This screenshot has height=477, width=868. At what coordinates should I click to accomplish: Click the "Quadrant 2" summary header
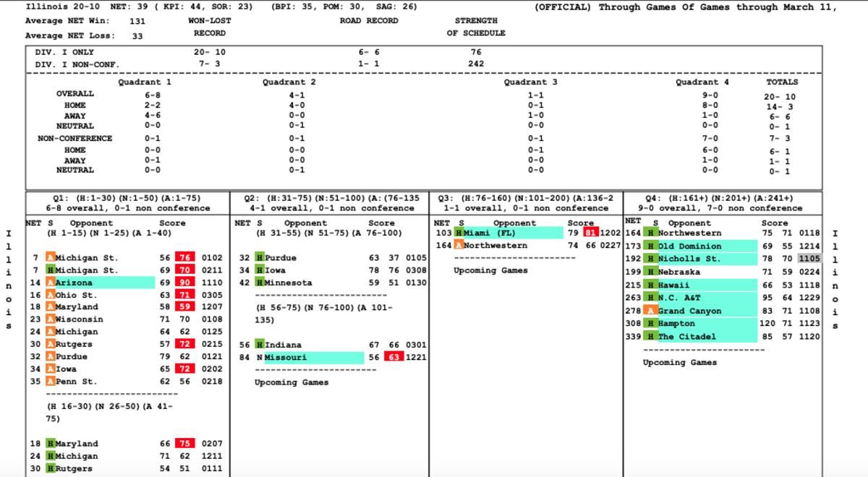[x=289, y=82]
